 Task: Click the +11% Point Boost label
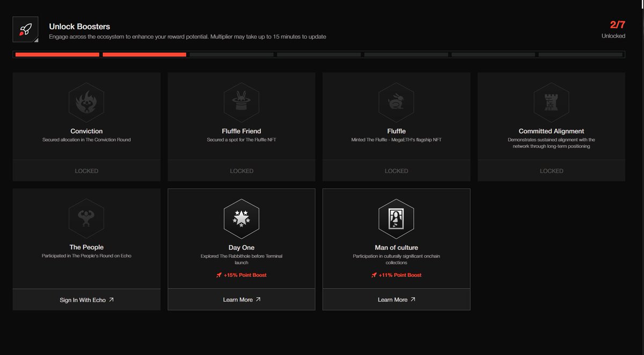pyautogui.click(x=400, y=275)
